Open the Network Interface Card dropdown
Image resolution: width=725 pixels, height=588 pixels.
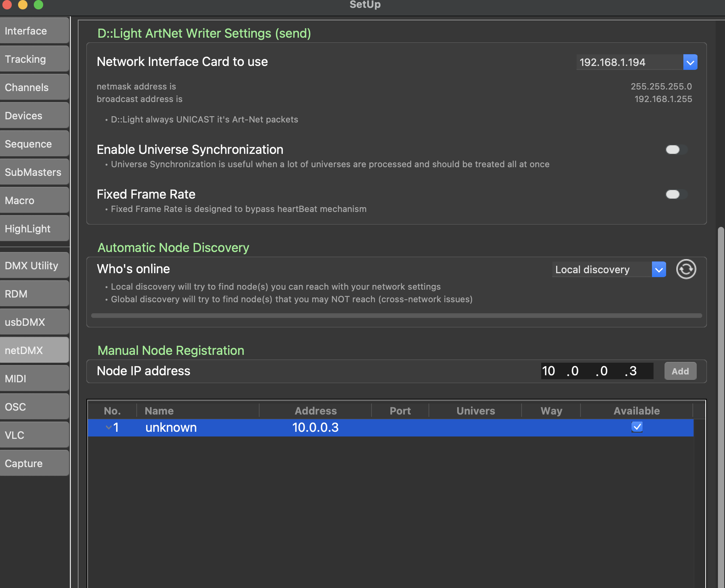pyautogui.click(x=637, y=62)
